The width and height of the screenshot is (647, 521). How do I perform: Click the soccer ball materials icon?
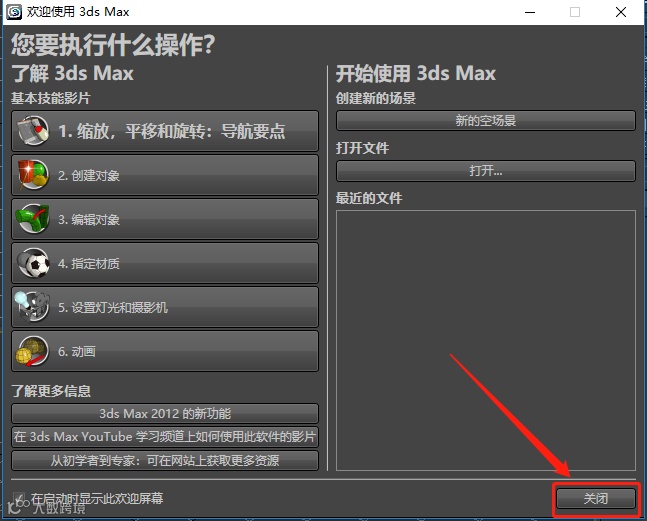coord(33,263)
